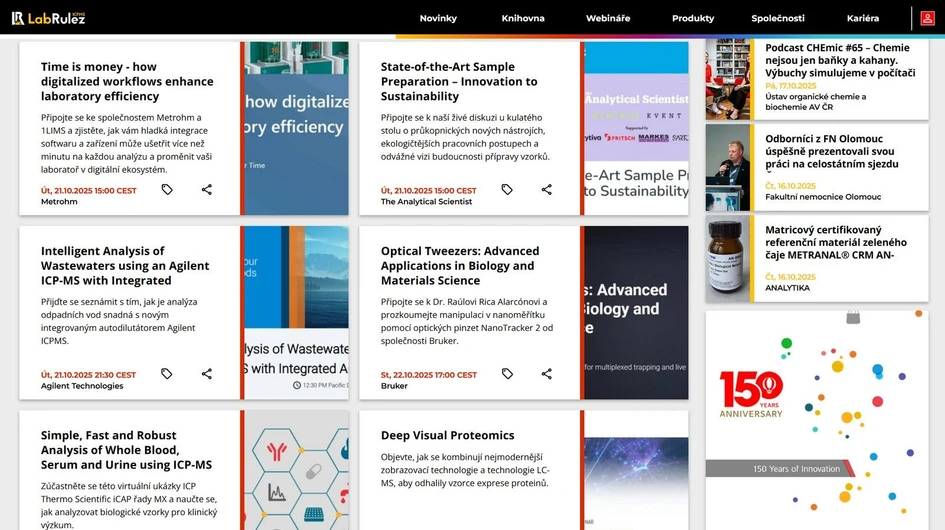Click tag icon on State-of-the-Art Sample Preparation card
This screenshot has height=530, width=945.
(x=507, y=189)
